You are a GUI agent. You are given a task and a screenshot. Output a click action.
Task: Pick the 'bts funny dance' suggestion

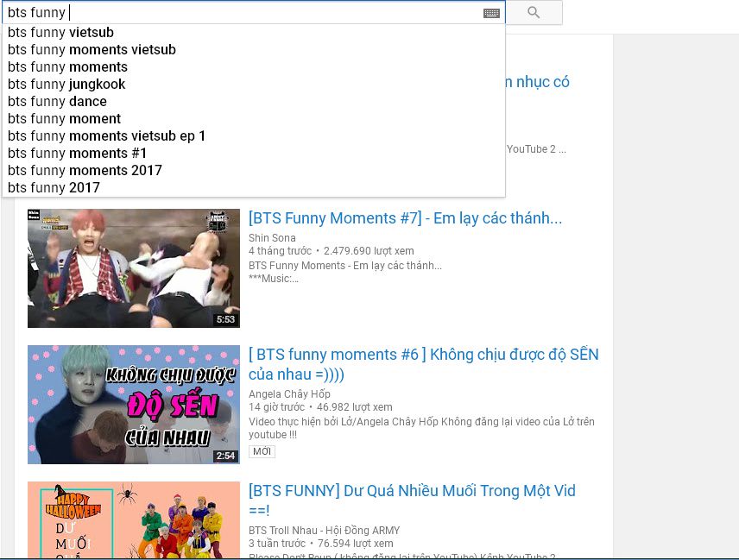[57, 102]
